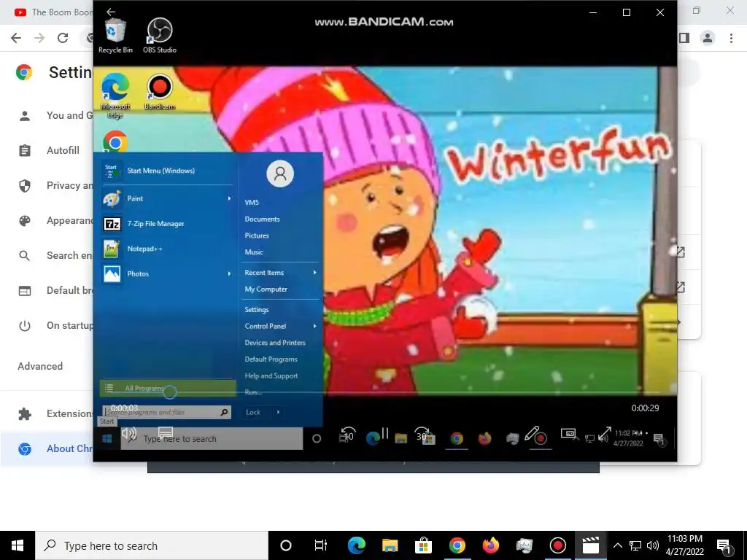
Task: Click the taskbar search box
Action: pyautogui.click(x=152, y=545)
